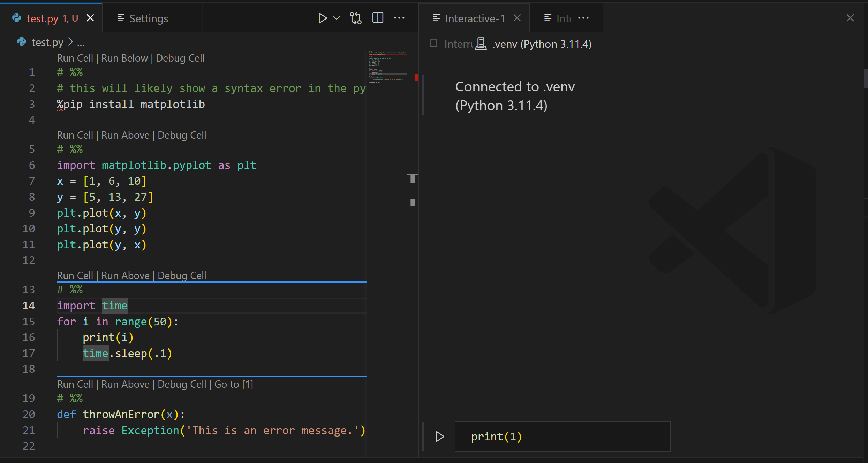Click the Python icon on the test.py tab
The height and width of the screenshot is (463, 868).
[16, 18]
